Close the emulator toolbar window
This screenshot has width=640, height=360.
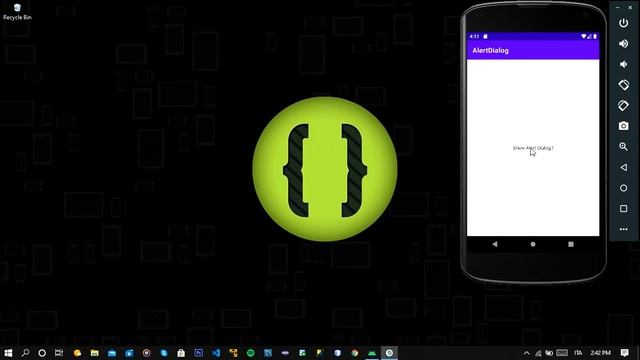pyautogui.click(x=630, y=7)
